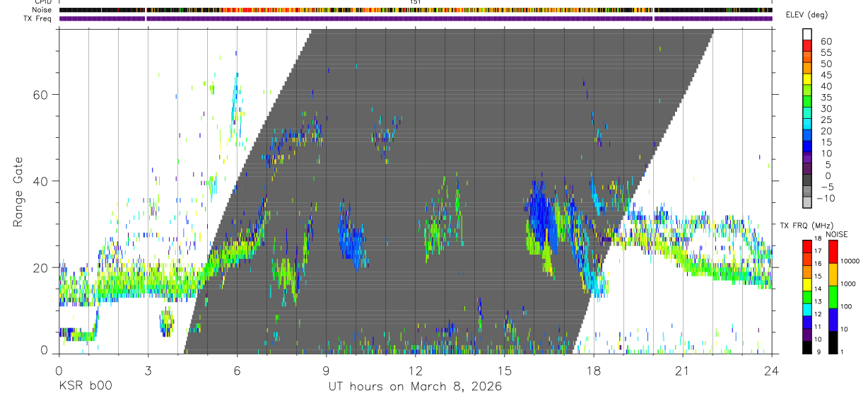
Task: Pick yellow TX FRQ segment between 14 and 15
Action: click(x=807, y=284)
